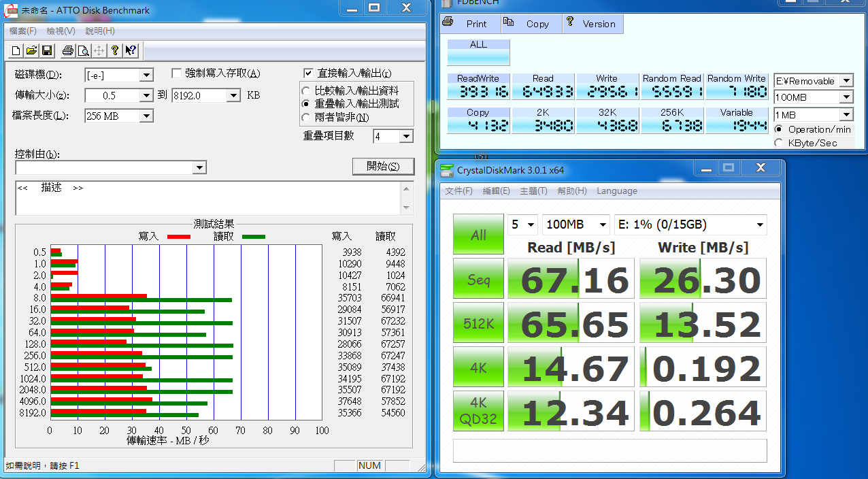Open CrystalDiskMark 文件(F) menu
The width and height of the screenshot is (868, 479).
point(459,191)
